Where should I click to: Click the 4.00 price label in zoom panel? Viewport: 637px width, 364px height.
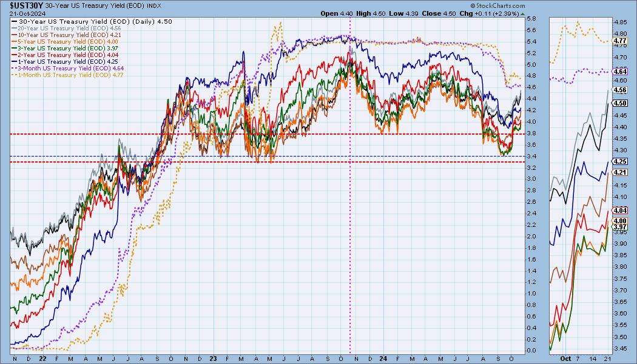tap(620, 221)
